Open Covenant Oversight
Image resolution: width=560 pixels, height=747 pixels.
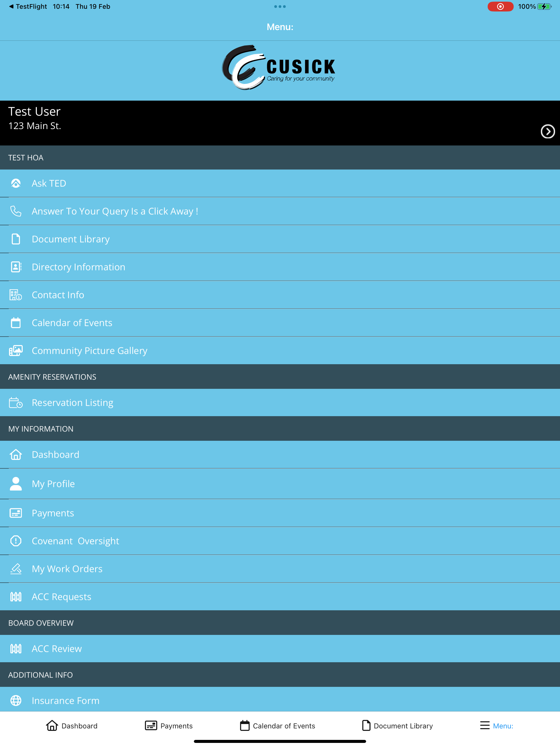click(280, 541)
